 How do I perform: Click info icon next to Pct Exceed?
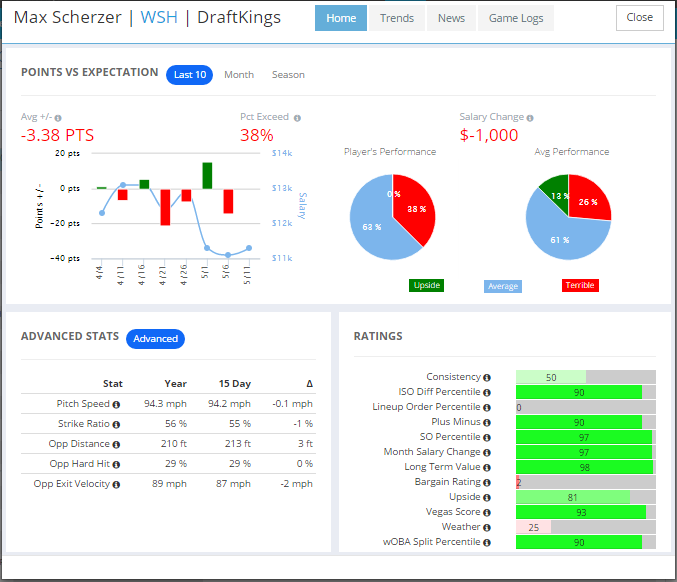pos(297,118)
